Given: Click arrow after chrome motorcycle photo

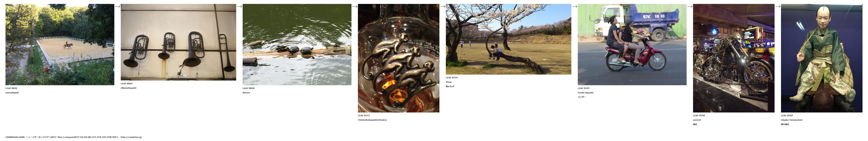Looking at the screenshot, I should click(778, 6).
